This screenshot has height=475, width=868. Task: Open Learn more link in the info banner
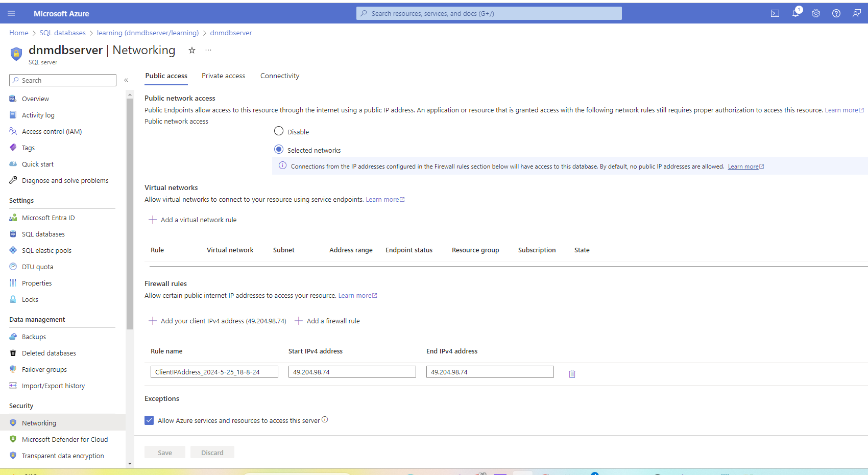tap(745, 167)
